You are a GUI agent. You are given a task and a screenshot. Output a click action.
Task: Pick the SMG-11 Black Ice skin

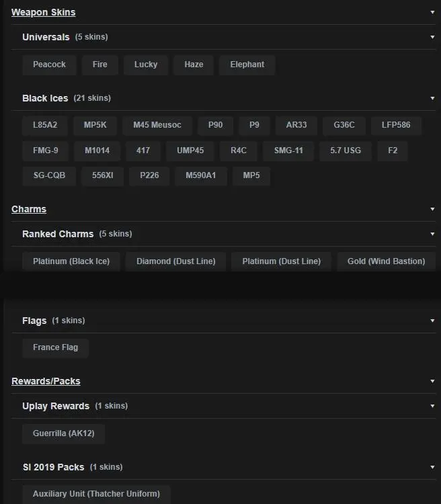point(288,151)
